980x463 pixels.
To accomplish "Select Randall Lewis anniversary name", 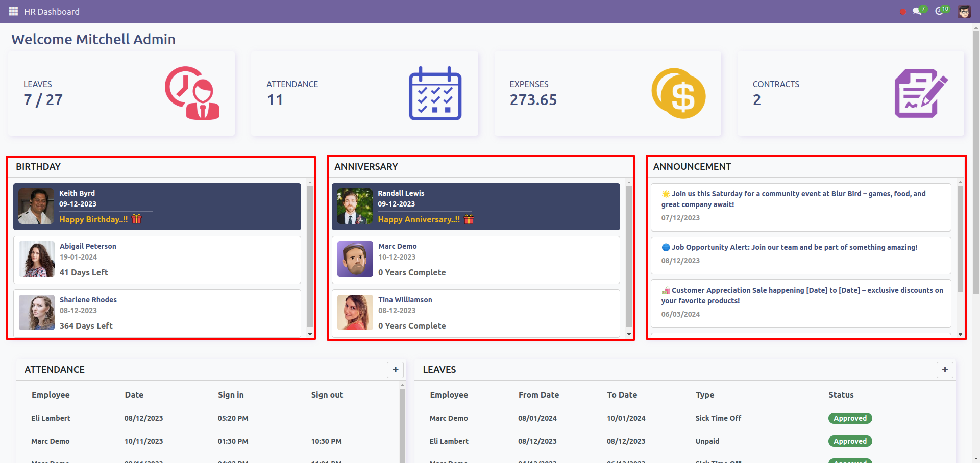I will 401,193.
